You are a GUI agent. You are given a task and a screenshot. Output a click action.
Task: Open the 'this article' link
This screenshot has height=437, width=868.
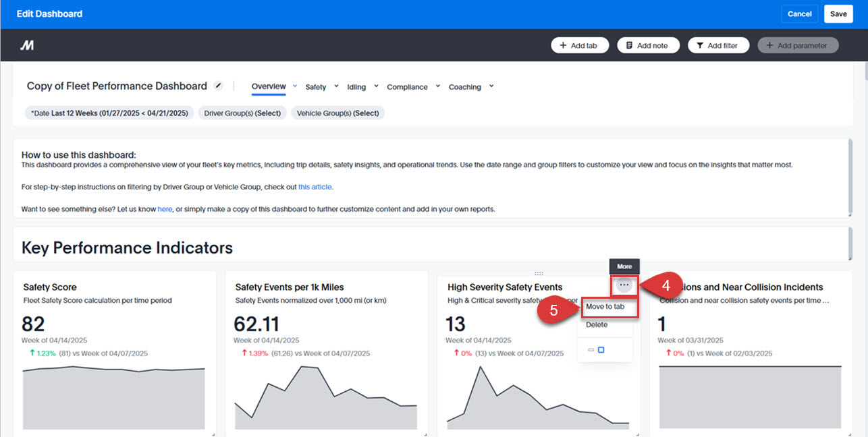(315, 187)
